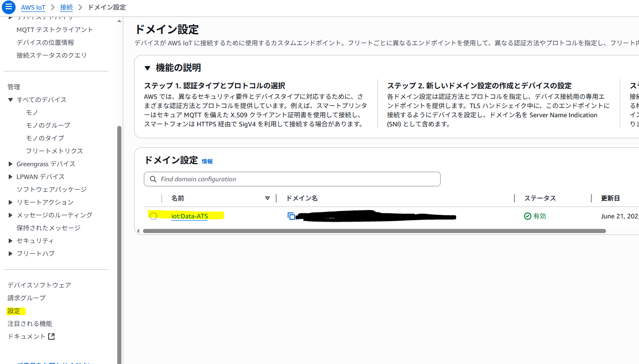Open モノ in the sidebar
639x364 pixels.
(32, 113)
